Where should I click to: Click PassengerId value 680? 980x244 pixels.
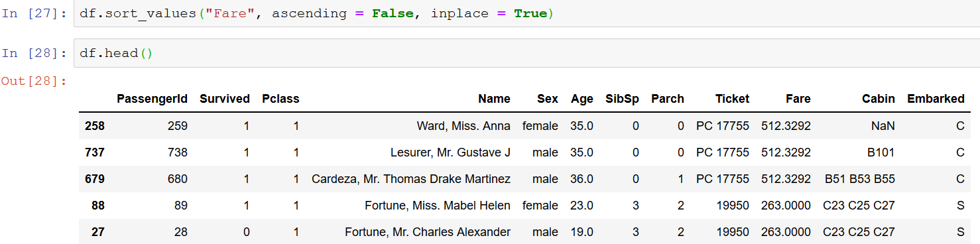[178, 178]
